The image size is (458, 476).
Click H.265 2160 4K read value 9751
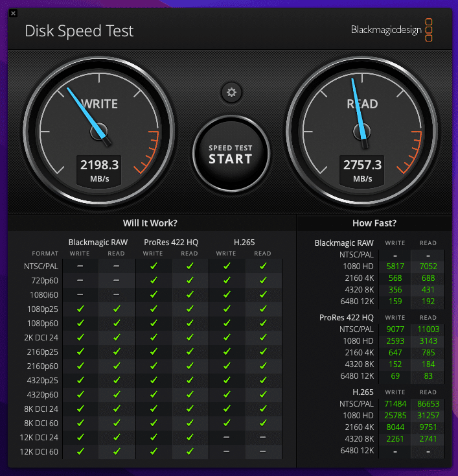(428, 427)
